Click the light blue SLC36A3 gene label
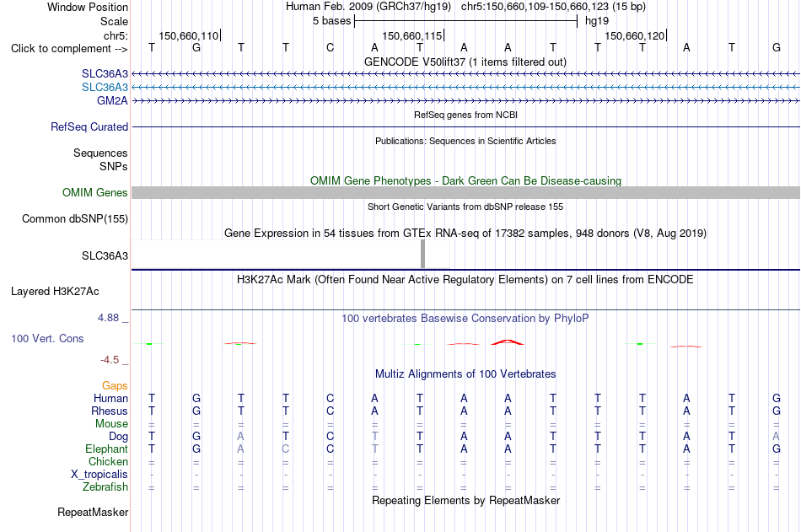The width and height of the screenshot is (801, 532). (105, 88)
